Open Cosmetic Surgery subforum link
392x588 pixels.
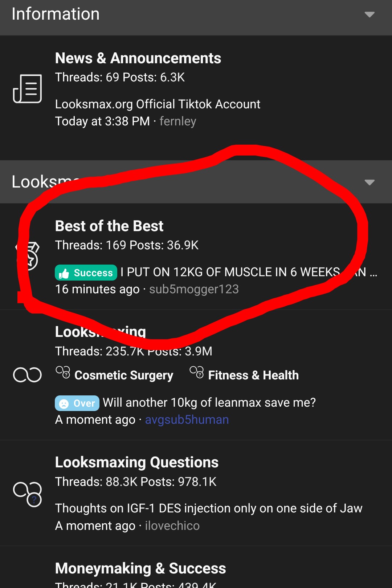[x=124, y=375]
